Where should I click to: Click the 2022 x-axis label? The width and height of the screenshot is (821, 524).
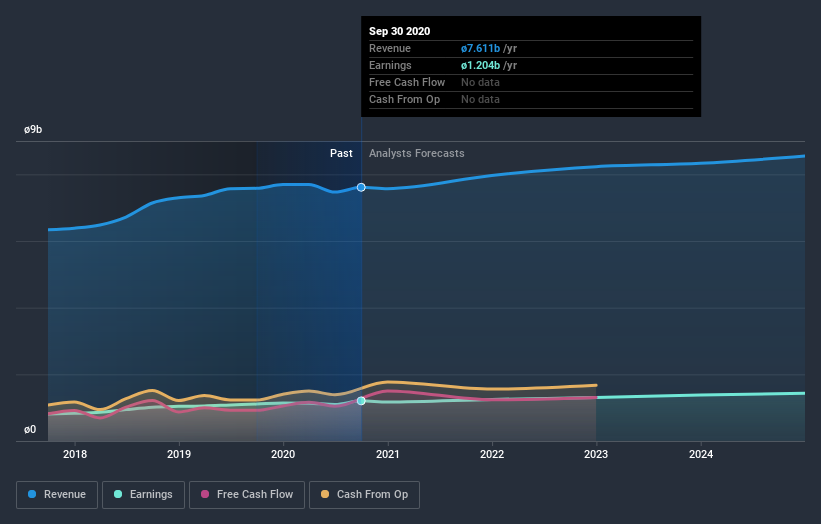coord(492,454)
